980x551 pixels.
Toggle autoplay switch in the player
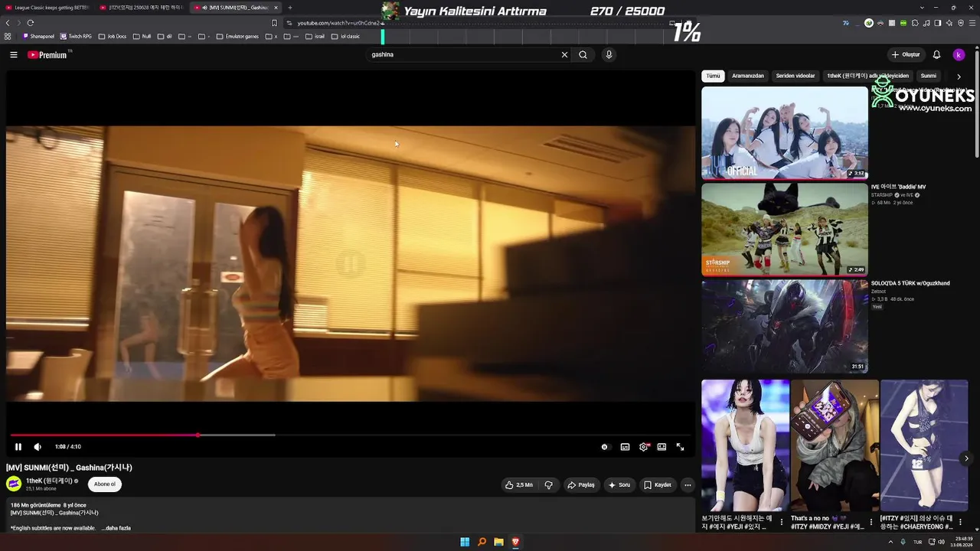pyautogui.click(x=605, y=447)
